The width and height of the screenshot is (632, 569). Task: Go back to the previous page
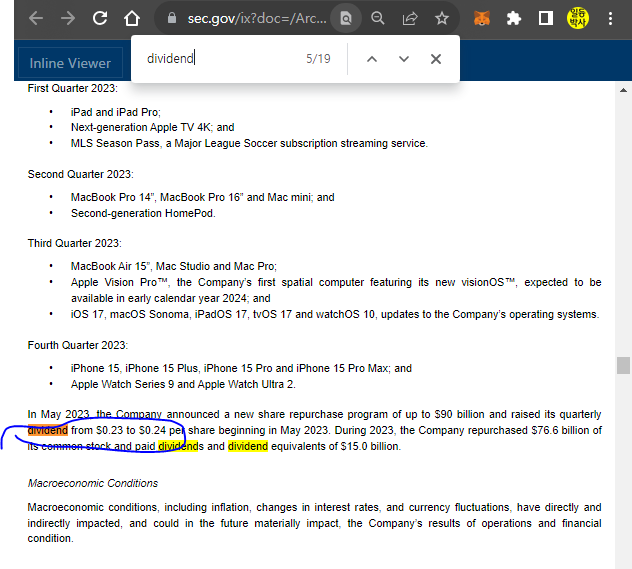point(36,18)
